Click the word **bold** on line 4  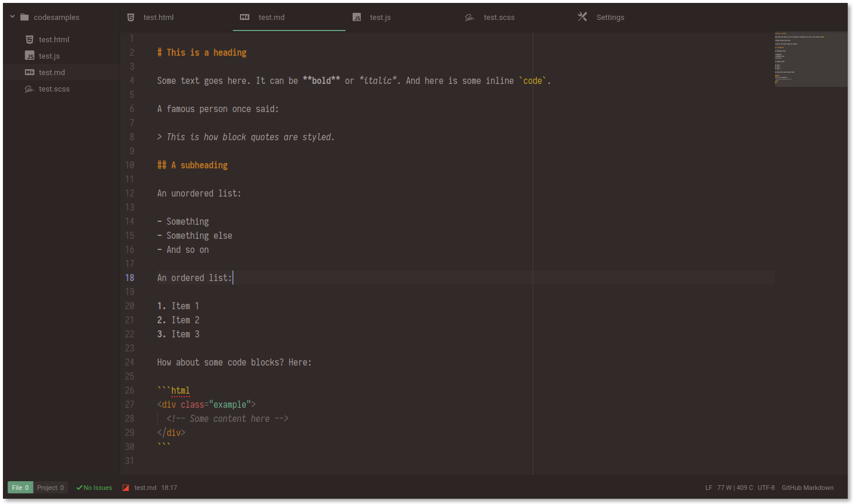pyautogui.click(x=321, y=80)
